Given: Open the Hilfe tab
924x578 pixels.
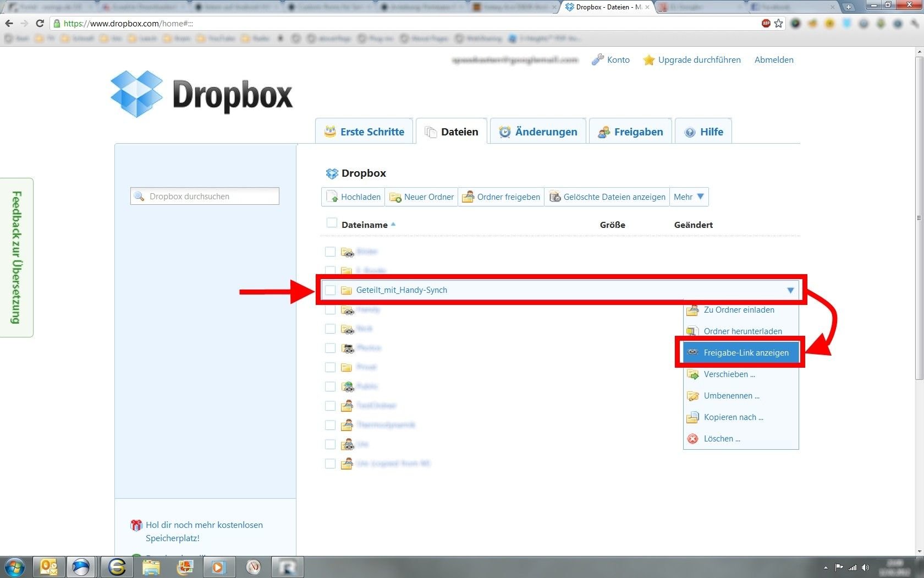Looking at the screenshot, I should [703, 132].
